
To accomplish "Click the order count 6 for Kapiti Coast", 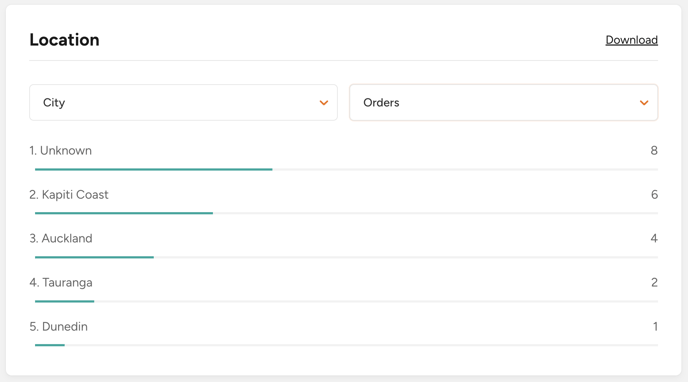I will [x=654, y=194].
